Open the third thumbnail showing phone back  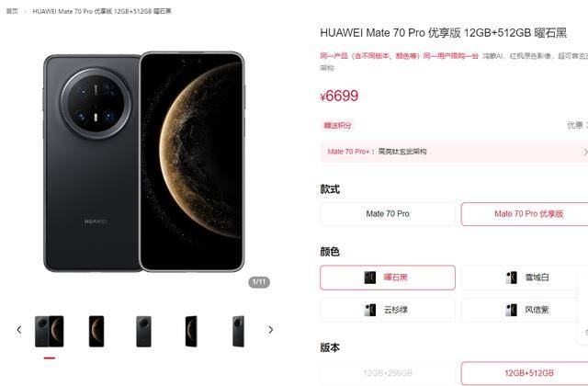click(143, 331)
